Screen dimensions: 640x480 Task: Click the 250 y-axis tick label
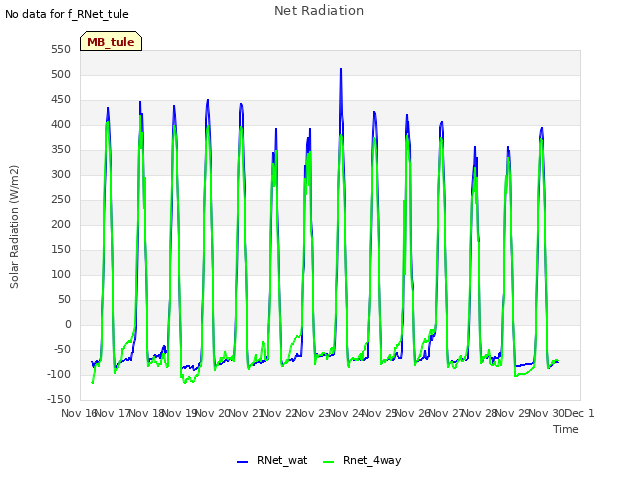click(x=61, y=200)
